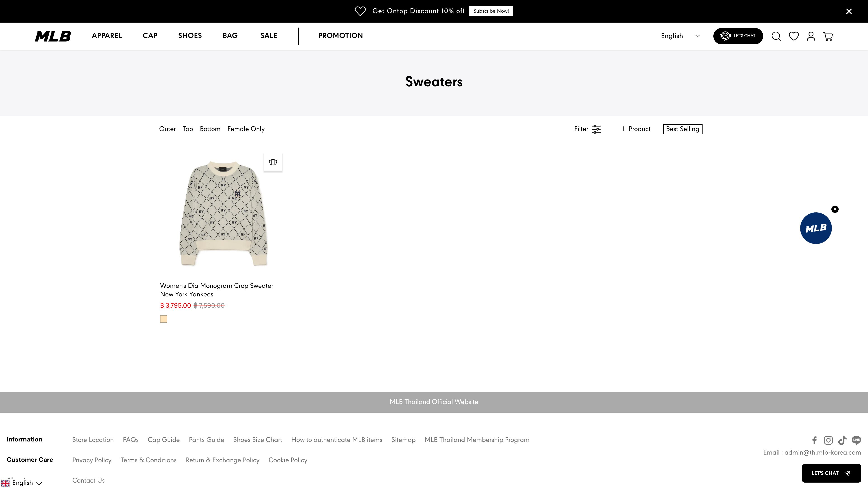Open the Return & Exchange Policy link
The width and height of the screenshot is (868, 488).
[222, 460]
